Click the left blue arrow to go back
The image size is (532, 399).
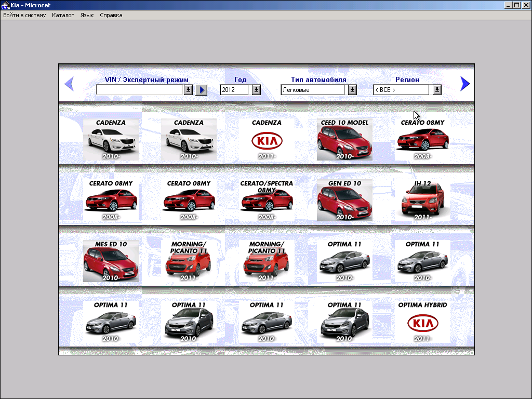pyautogui.click(x=69, y=84)
